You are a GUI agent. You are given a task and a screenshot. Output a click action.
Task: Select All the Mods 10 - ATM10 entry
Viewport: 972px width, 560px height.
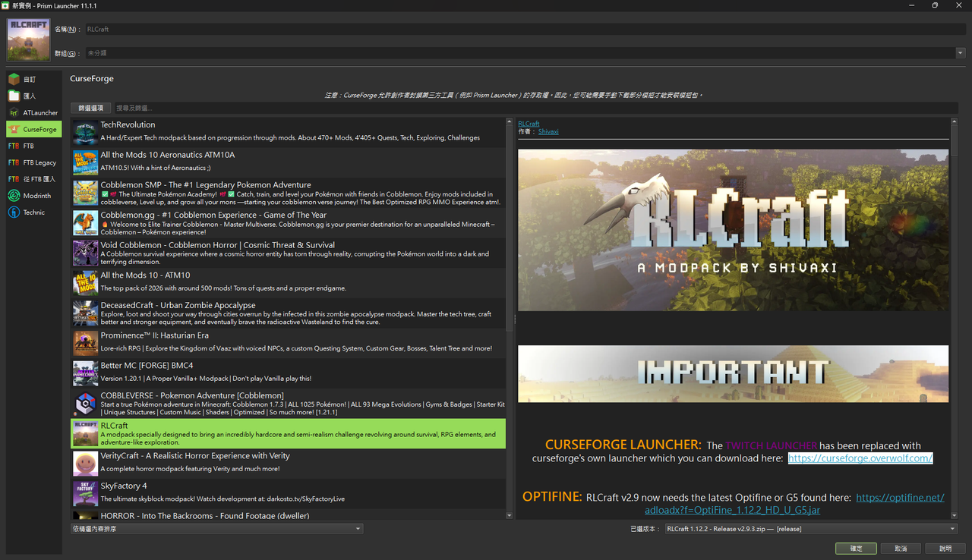click(x=289, y=283)
